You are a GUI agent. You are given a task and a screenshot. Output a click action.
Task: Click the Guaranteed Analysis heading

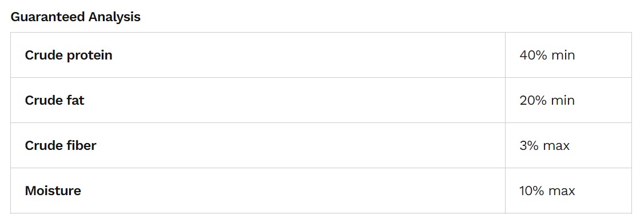pyautogui.click(x=75, y=17)
